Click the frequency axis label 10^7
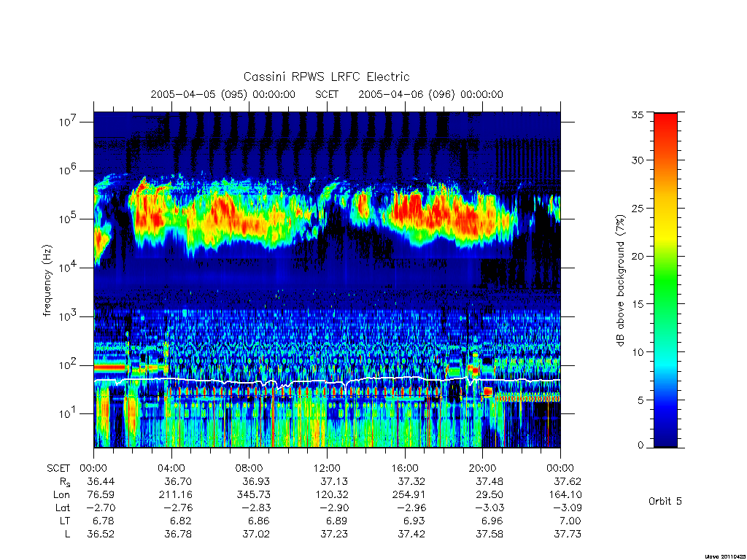 click(x=68, y=122)
